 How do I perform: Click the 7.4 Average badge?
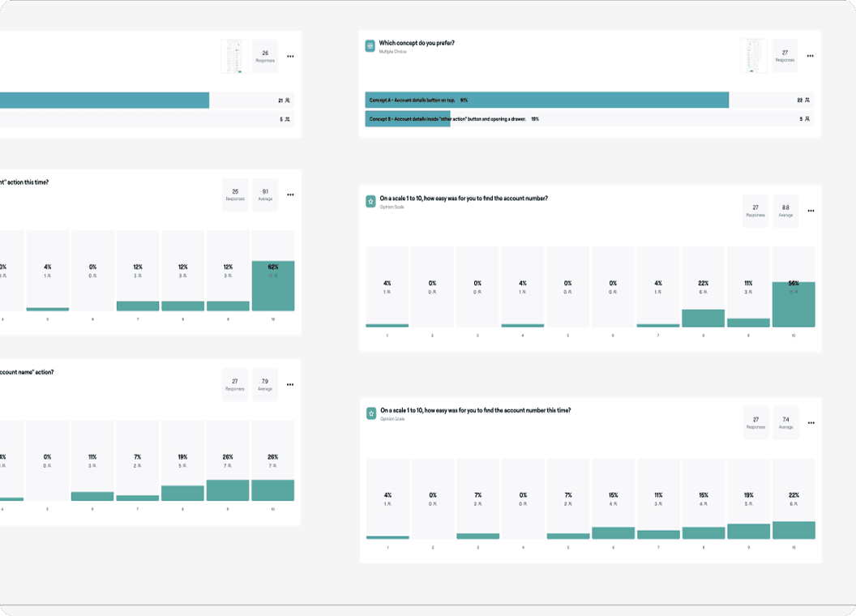click(786, 422)
